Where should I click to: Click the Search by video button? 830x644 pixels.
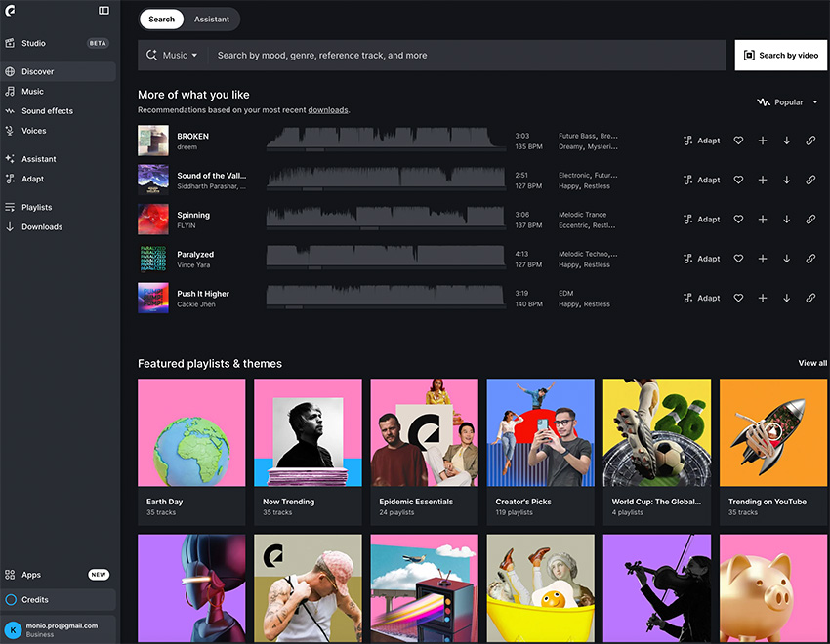[781, 55]
